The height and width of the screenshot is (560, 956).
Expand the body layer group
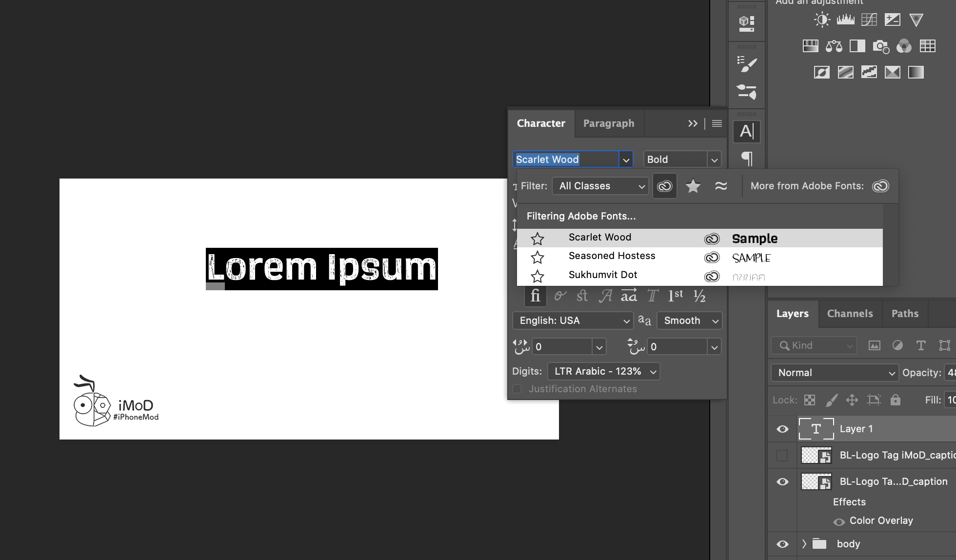pyautogui.click(x=804, y=543)
